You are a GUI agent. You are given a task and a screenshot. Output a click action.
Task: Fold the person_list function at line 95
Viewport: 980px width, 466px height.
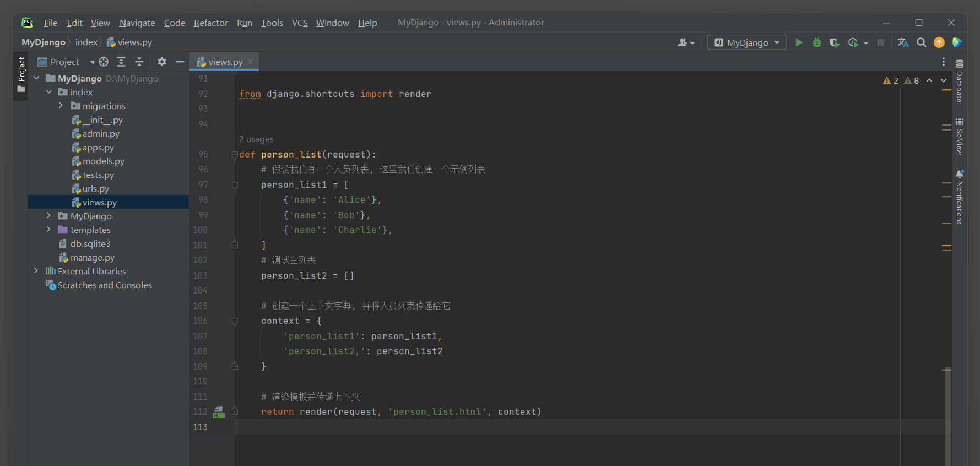[x=235, y=155]
